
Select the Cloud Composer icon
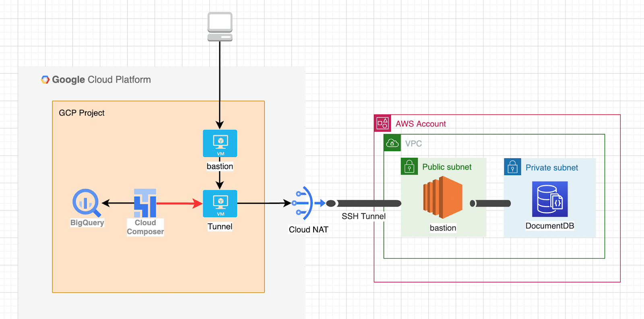click(145, 203)
